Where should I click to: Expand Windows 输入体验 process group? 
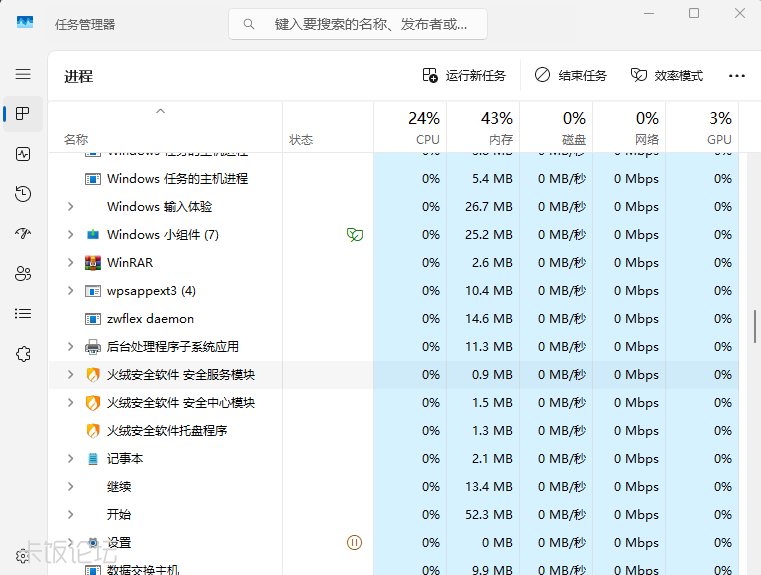pyautogui.click(x=70, y=207)
